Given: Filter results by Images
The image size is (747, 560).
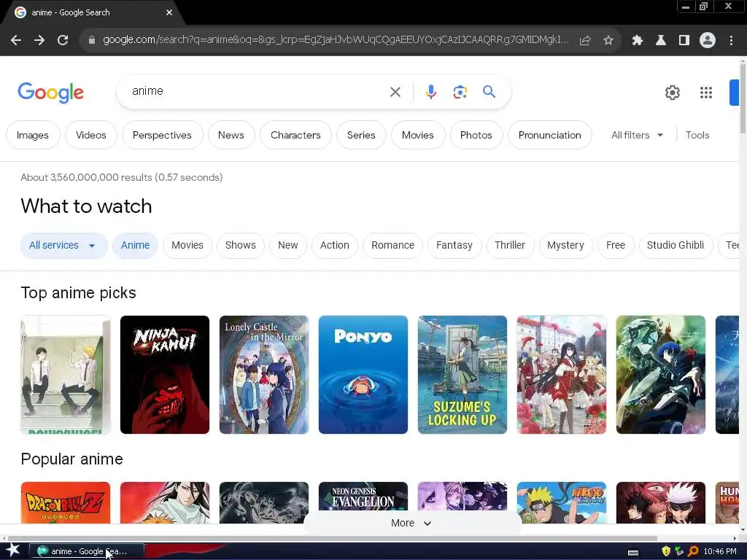Looking at the screenshot, I should click(33, 135).
